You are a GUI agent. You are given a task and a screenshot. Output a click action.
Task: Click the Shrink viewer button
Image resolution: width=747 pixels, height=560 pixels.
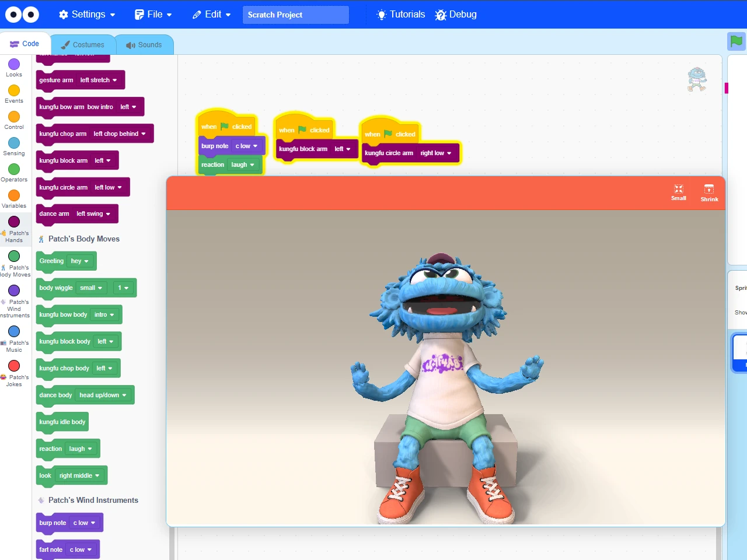point(709,192)
